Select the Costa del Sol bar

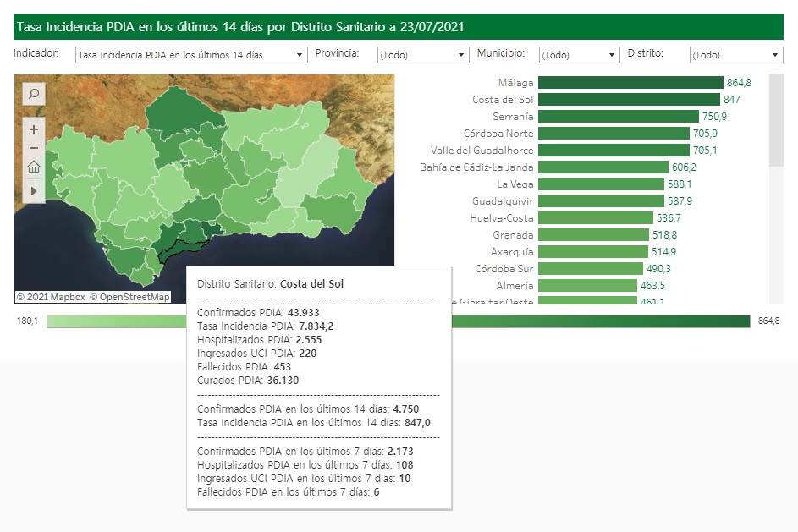point(629,99)
